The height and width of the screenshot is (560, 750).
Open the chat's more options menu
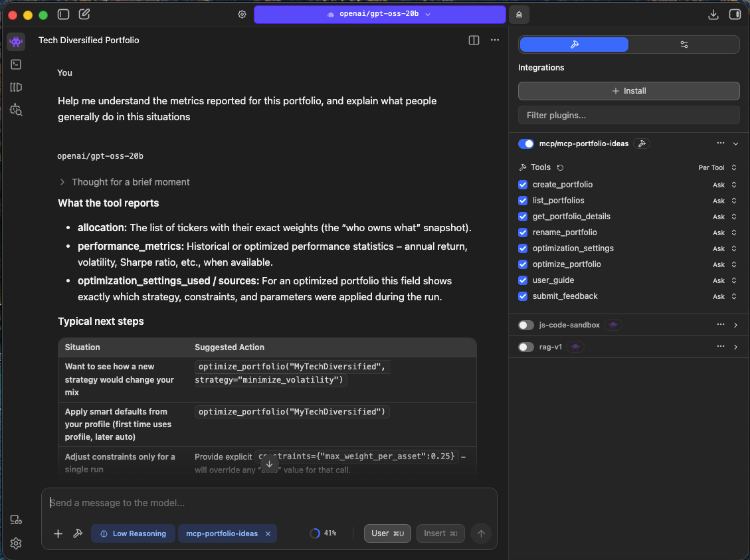pos(495,40)
